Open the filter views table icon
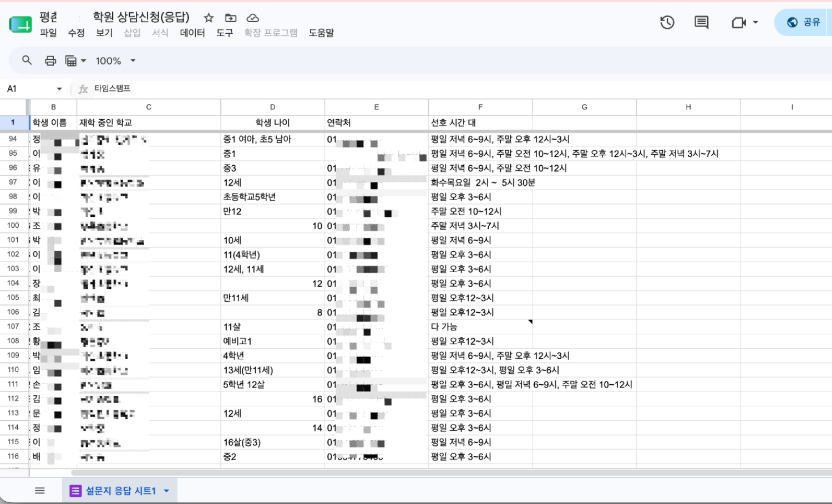The width and height of the screenshot is (832, 504). pyautogui.click(x=71, y=60)
